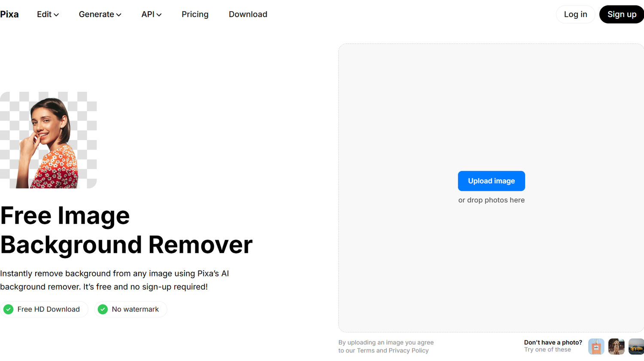Click the Log in button
Screen dimensions: 644x361
(x=575, y=15)
